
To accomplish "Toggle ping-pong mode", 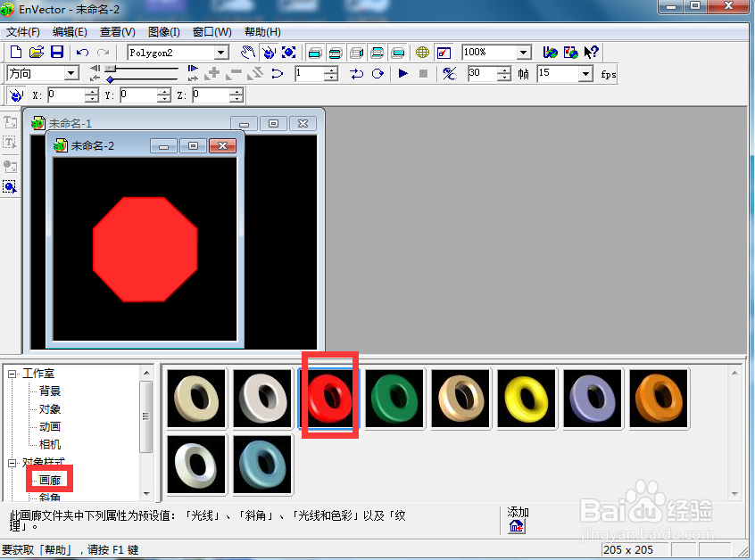I will point(356,74).
